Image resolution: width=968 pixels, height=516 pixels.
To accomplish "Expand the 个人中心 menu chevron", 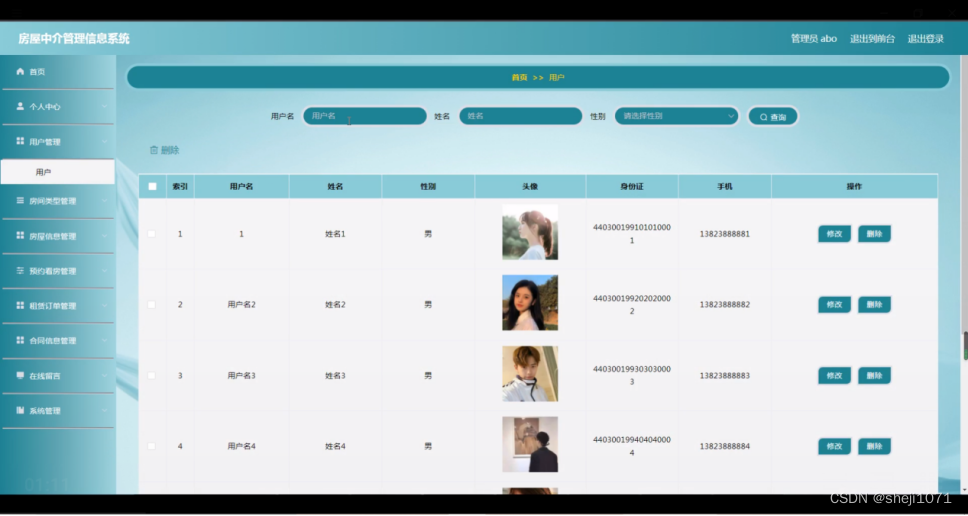I will click(104, 107).
